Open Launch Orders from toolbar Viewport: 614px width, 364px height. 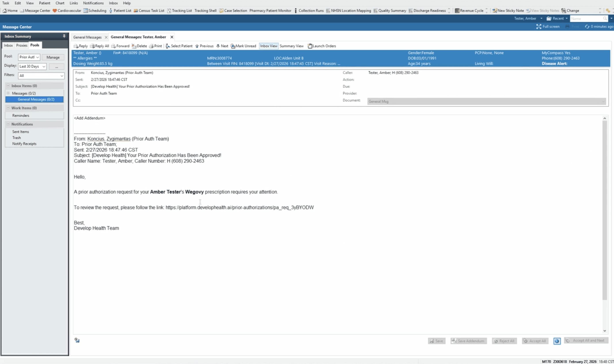coord(322,46)
